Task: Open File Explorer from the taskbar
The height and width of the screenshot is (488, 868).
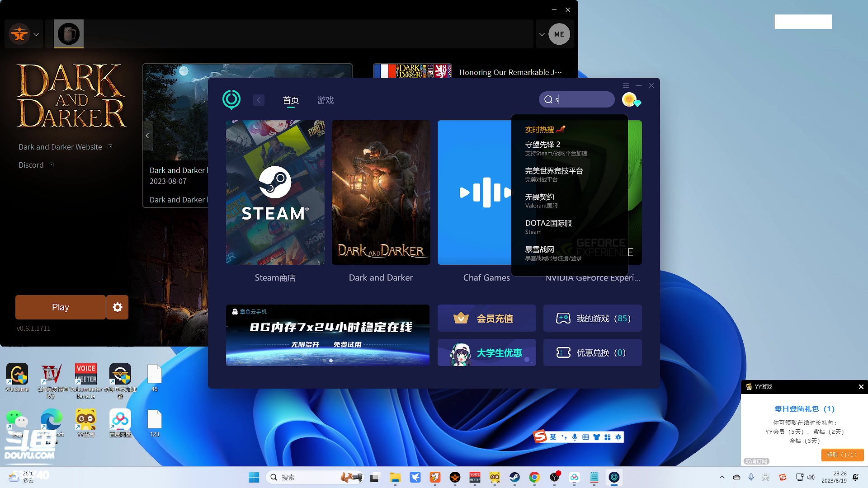Action: (x=396, y=477)
